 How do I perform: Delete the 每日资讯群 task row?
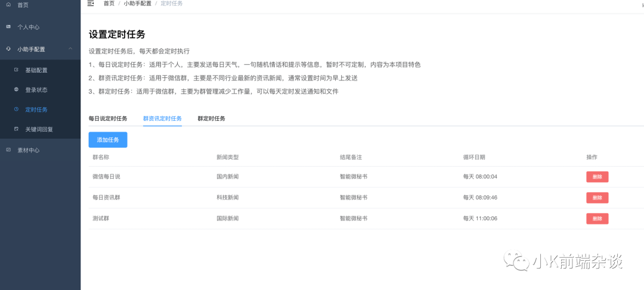tap(597, 198)
